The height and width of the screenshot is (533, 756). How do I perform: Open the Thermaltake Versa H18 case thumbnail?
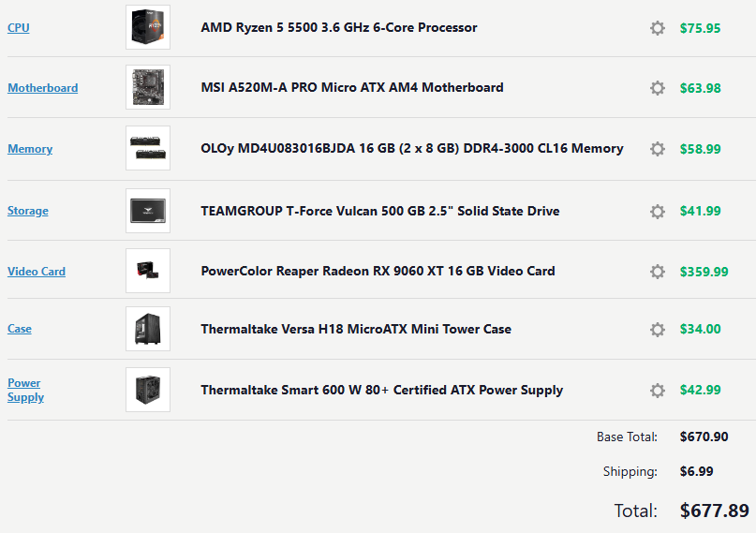148,329
